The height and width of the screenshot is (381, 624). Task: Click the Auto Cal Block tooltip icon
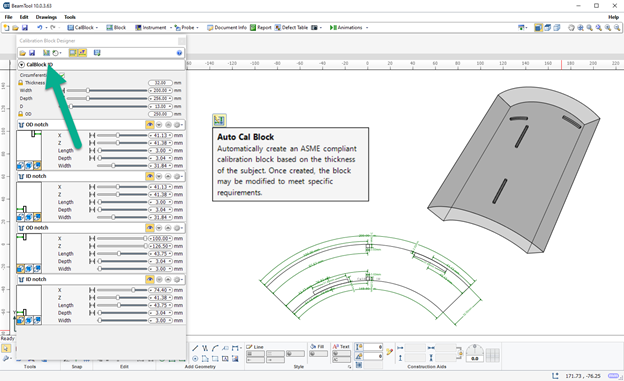pyautogui.click(x=219, y=120)
